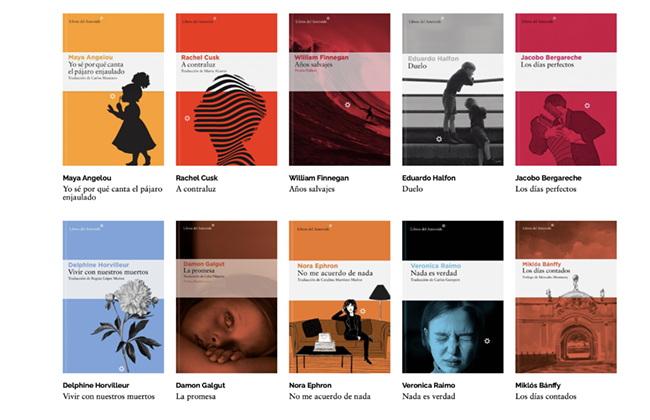Open the title Yo sé por qué canta el pájaro enjaulado
The width and height of the screenshot is (650, 420).
click(x=112, y=193)
